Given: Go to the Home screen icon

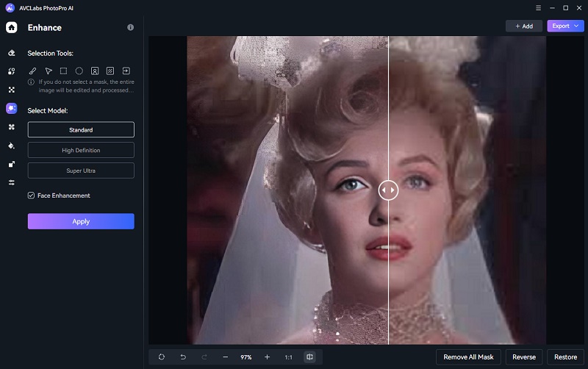Looking at the screenshot, I should (11, 27).
